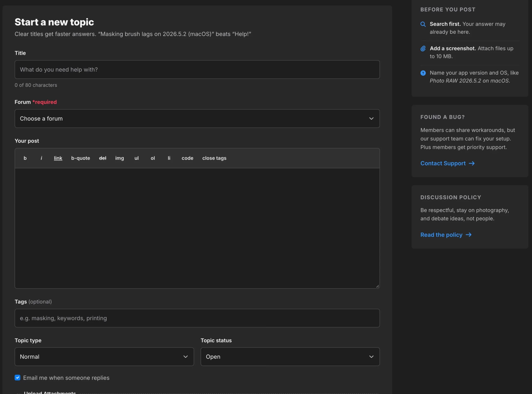Image resolution: width=532 pixels, height=394 pixels.
Task: Click the bold 'b' formatting button
Action: tap(25, 158)
